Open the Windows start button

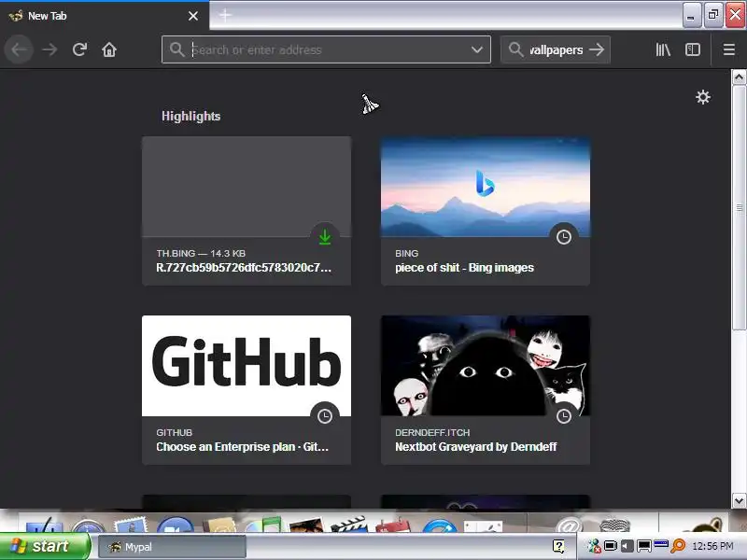click(44, 546)
